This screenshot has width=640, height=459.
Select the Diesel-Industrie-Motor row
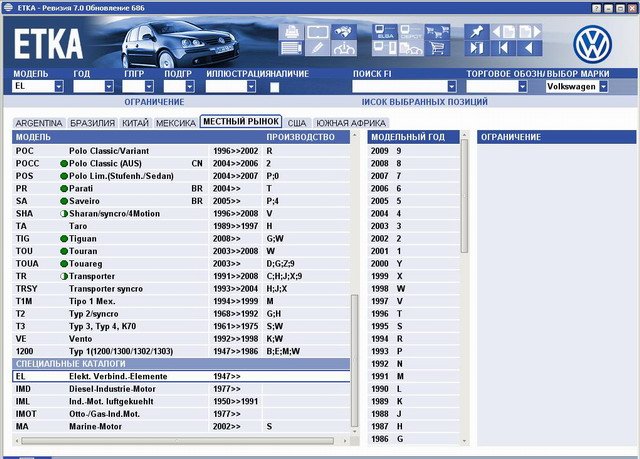pyautogui.click(x=181, y=389)
